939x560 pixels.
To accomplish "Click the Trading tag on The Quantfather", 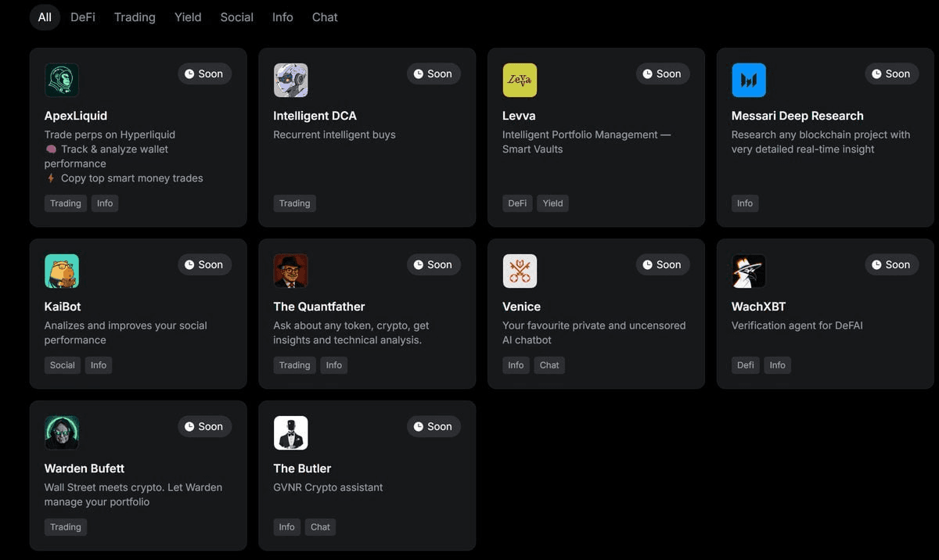I will point(295,365).
